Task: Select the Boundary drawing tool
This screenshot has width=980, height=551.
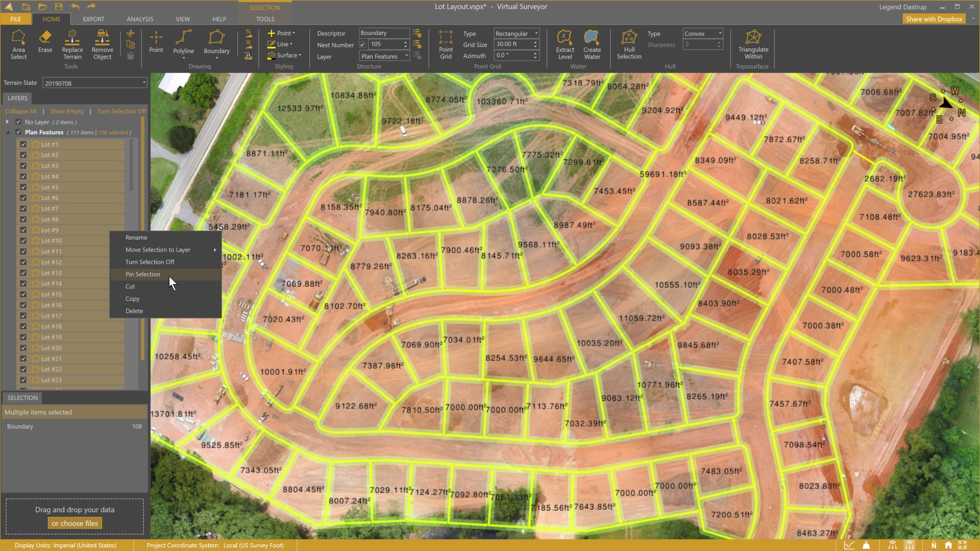Action: [x=216, y=43]
